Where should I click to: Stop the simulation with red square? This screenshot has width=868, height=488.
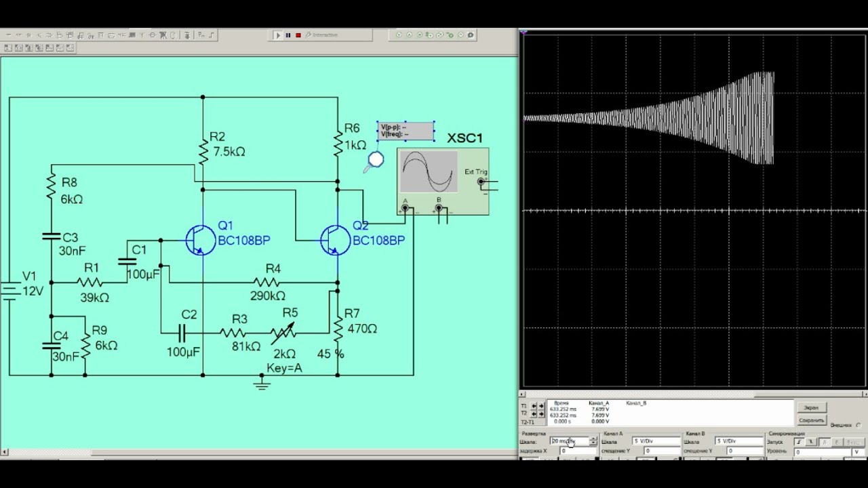pos(298,35)
